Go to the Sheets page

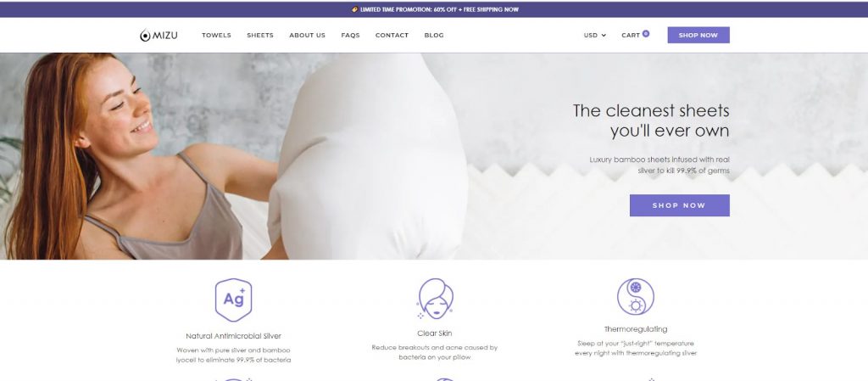coord(260,35)
